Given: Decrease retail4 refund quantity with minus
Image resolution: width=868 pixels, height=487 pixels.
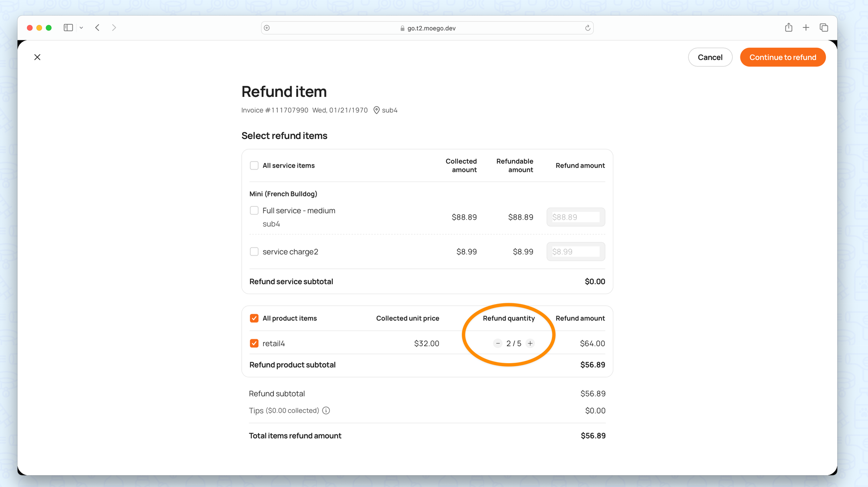Looking at the screenshot, I should [x=498, y=343].
